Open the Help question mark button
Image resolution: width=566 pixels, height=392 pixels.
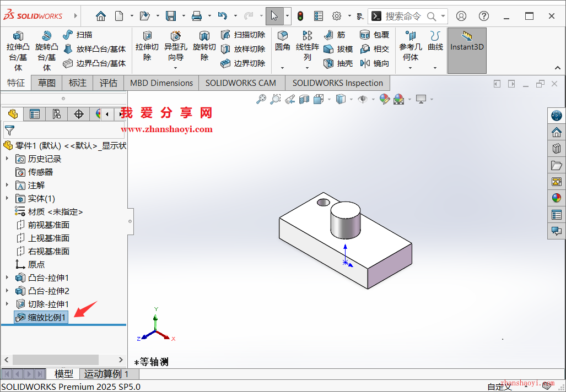click(x=484, y=16)
